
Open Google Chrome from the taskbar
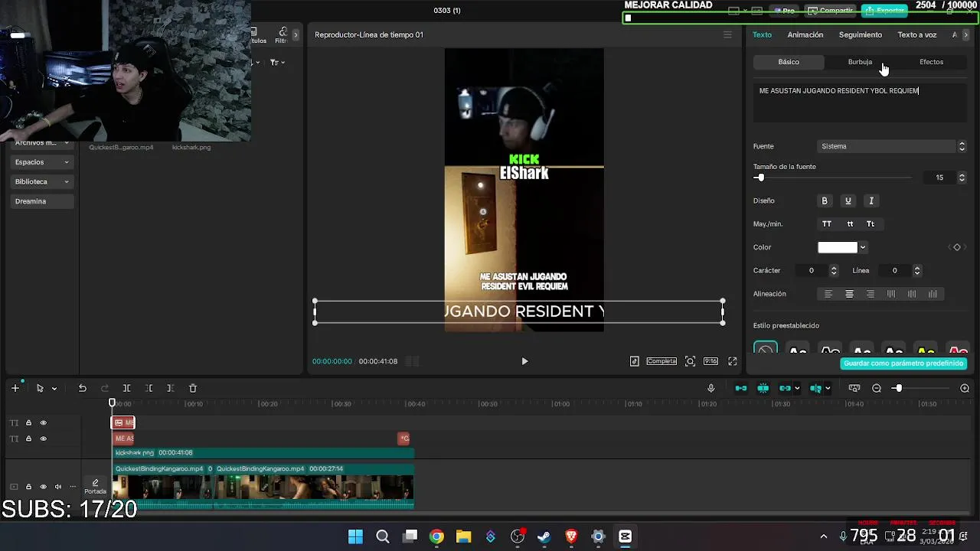tap(436, 536)
